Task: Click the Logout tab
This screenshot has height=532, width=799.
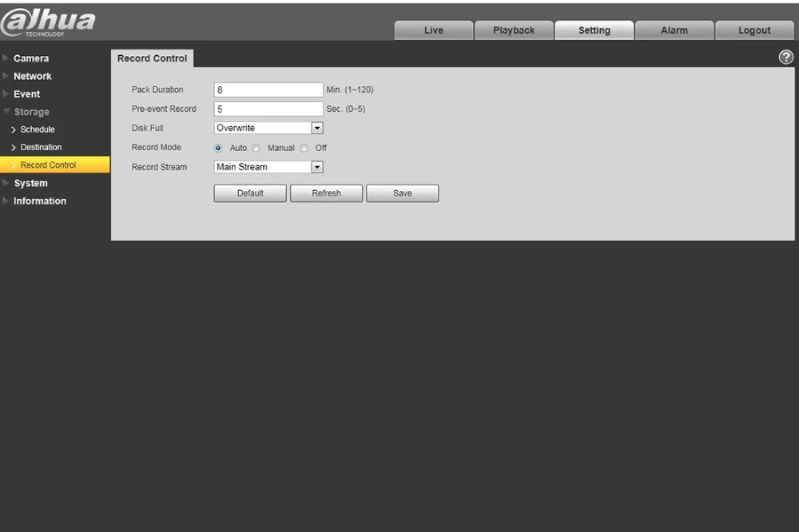Action: 754,30
